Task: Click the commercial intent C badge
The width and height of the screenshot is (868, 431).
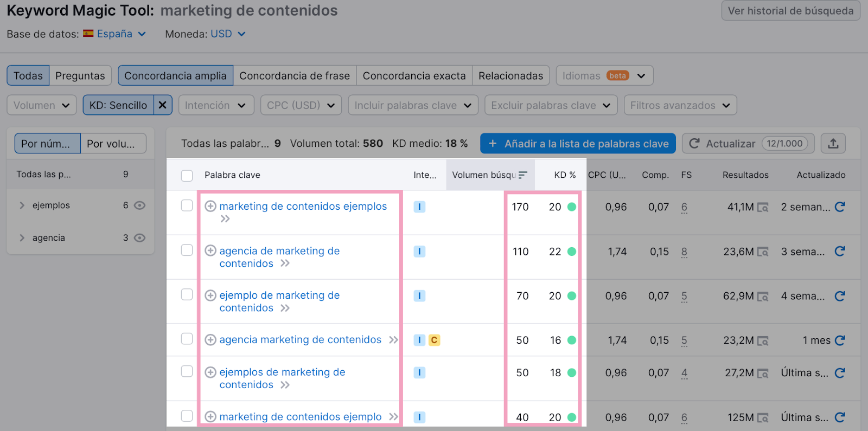Action: pos(434,340)
